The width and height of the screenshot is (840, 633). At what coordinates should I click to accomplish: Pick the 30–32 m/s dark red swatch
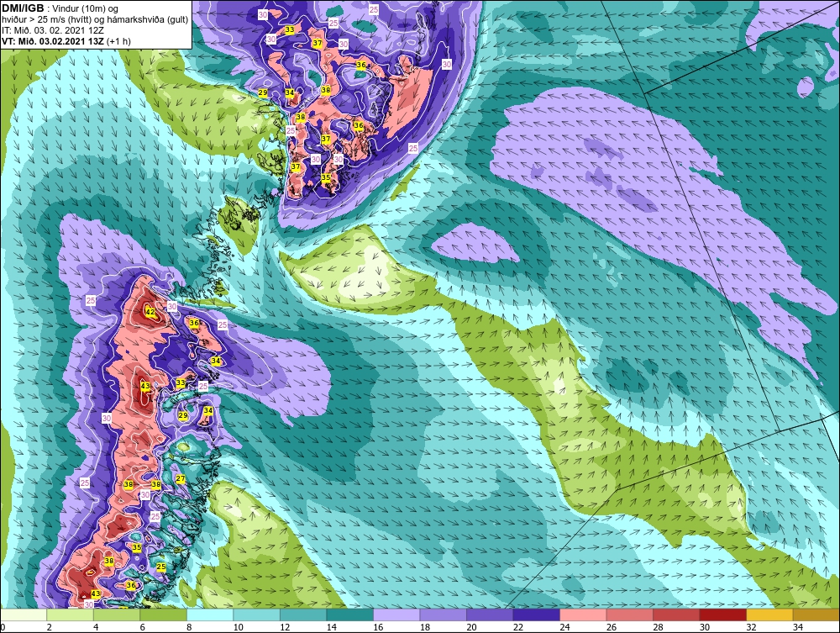coord(722,615)
